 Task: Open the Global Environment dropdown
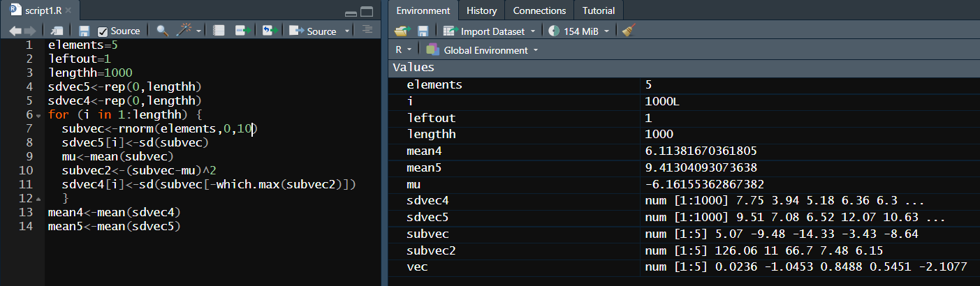click(482, 50)
